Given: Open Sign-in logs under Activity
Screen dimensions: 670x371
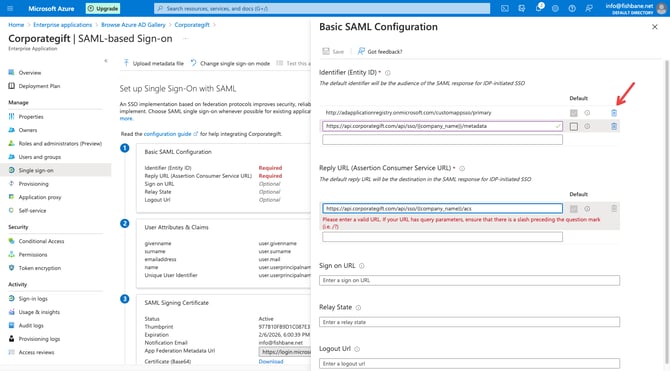Looking at the screenshot, I should tap(33, 299).
